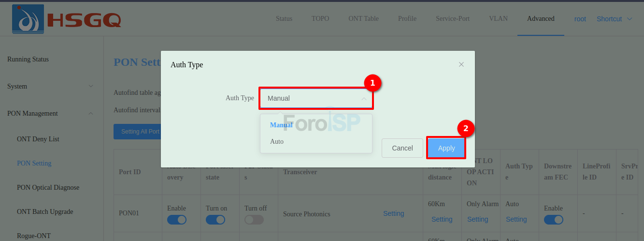The width and height of the screenshot is (644, 241).
Task: Click the root user link
Action: (580, 19)
